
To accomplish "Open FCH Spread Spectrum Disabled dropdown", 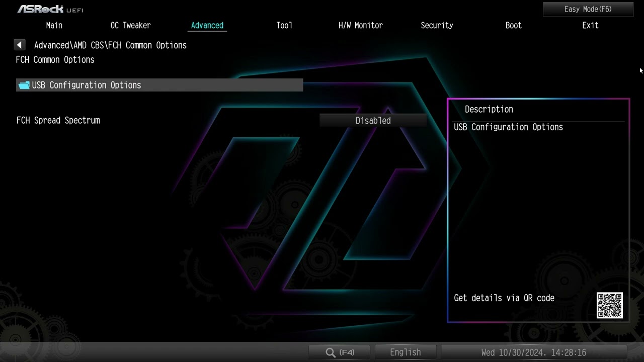I will 373,121.
